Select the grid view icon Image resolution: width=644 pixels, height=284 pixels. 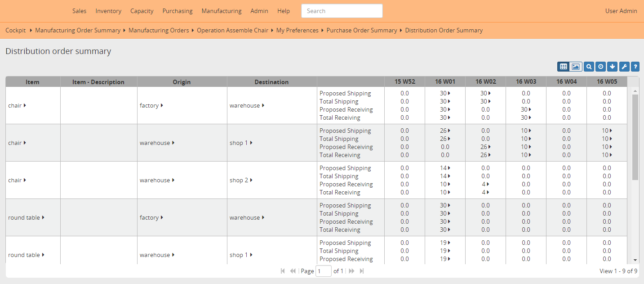564,66
